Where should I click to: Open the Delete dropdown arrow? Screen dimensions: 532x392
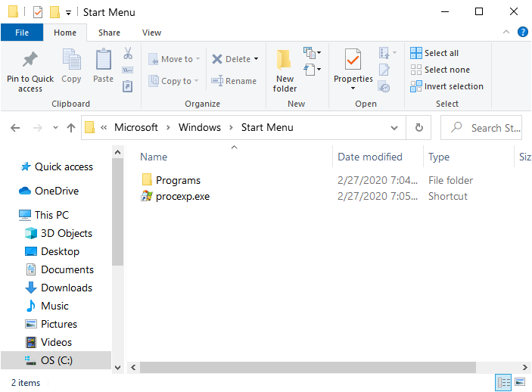[256, 59]
